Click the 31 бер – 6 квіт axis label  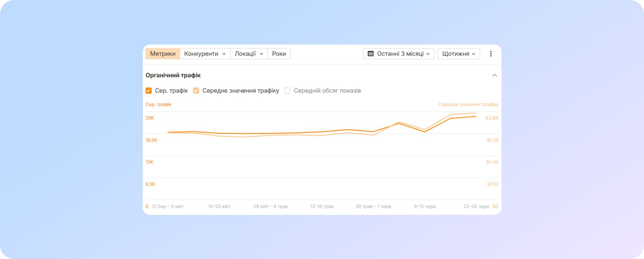click(168, 206)
